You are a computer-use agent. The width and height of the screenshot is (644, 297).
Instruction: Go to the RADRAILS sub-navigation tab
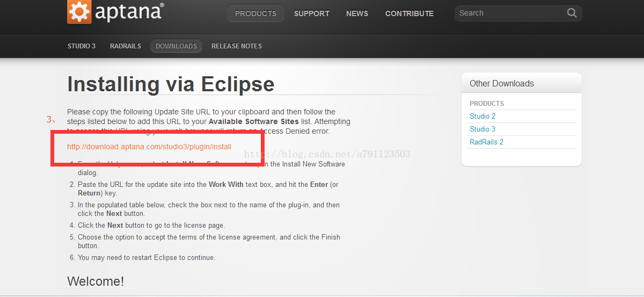coord(126,46)
